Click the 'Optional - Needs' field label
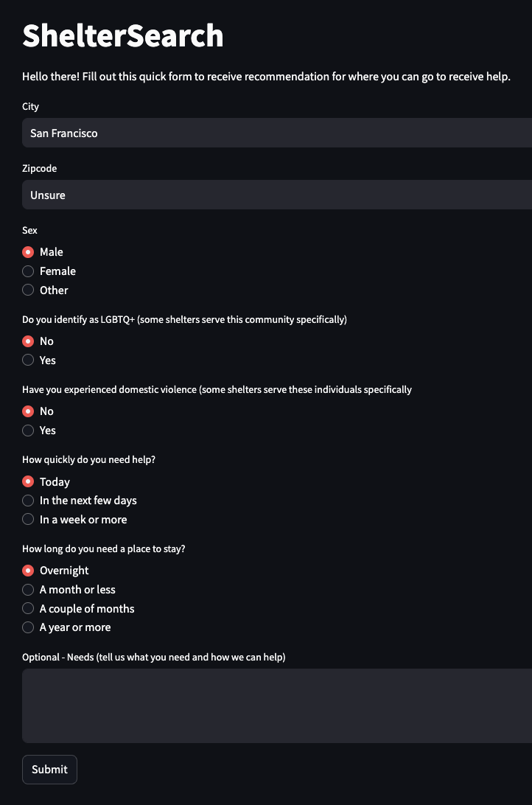 tap(153, 657)
